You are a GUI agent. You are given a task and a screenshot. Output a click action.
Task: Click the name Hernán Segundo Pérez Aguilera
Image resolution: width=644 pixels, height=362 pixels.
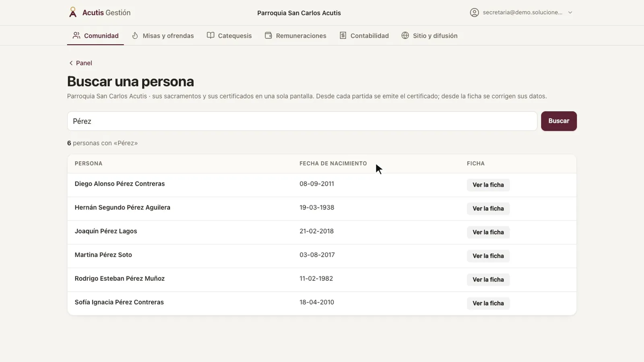coord(122,208)
